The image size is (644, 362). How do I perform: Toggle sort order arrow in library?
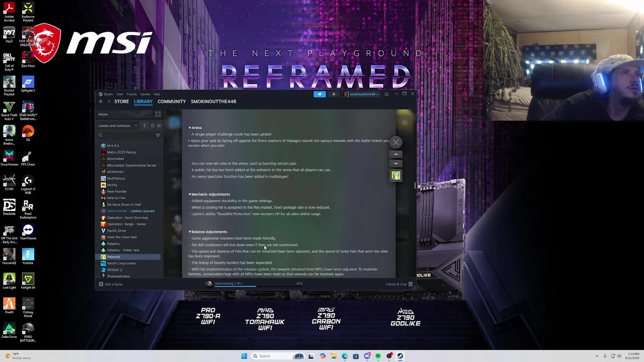click(144, 126)
